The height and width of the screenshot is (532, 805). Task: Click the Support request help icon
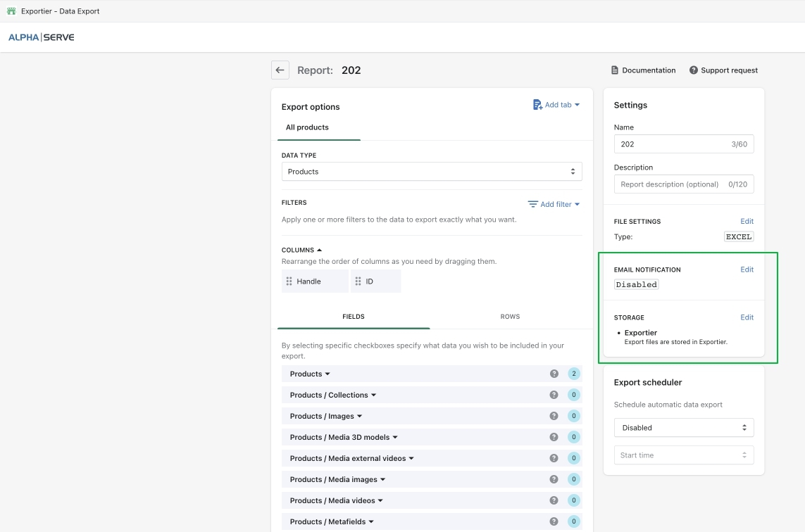[693, 70]
